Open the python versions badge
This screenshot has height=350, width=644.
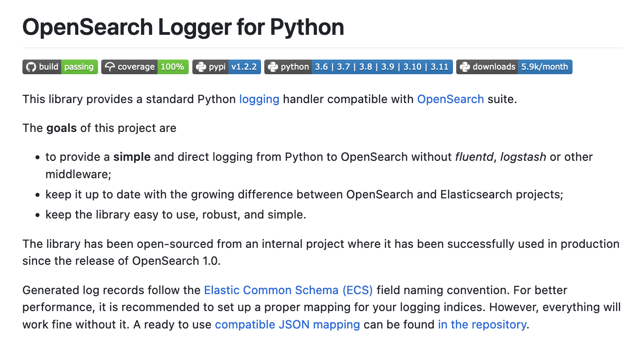[359, 67]
